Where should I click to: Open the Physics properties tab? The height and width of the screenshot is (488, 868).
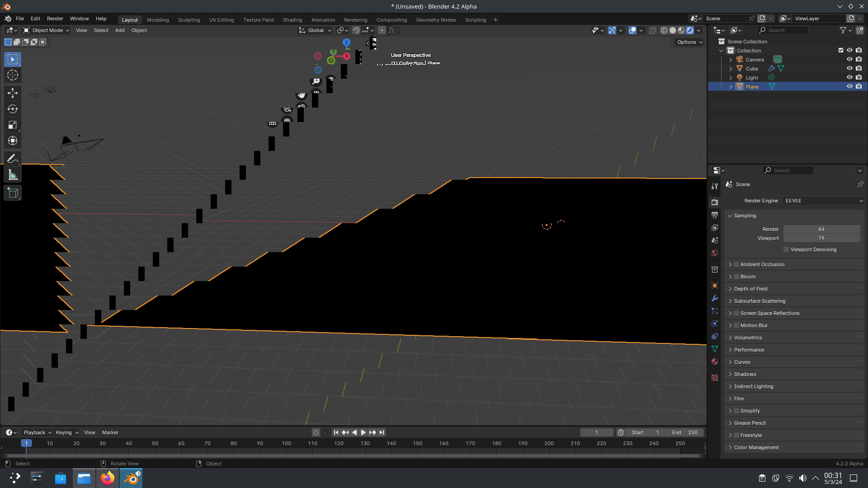coord(715,324)
